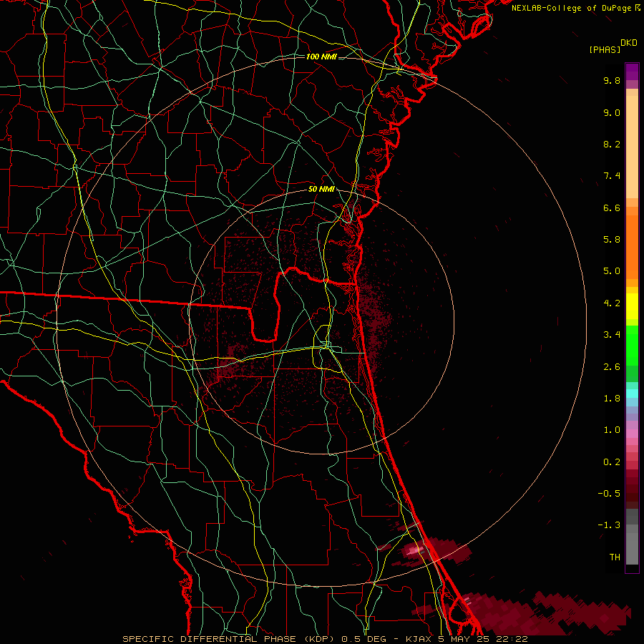Image resolution: width=644 pixels, height=644 pixels.
Task: Click the 100 NMI range ring label
Action: pyautogui.click(x=321, y=57)
